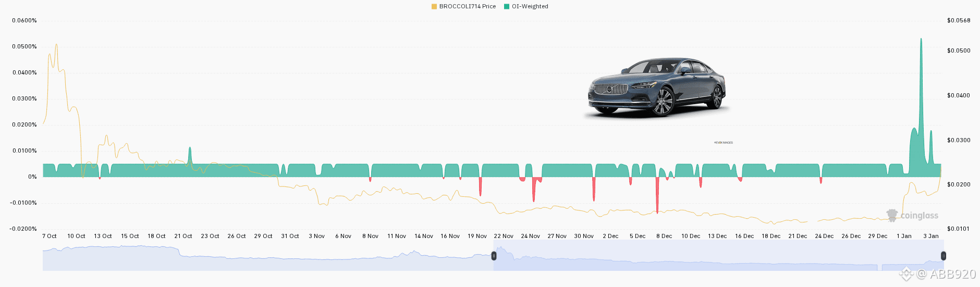Click the 22 Nov date axis label
Screen dimensions: 980x287
point(504,236)
